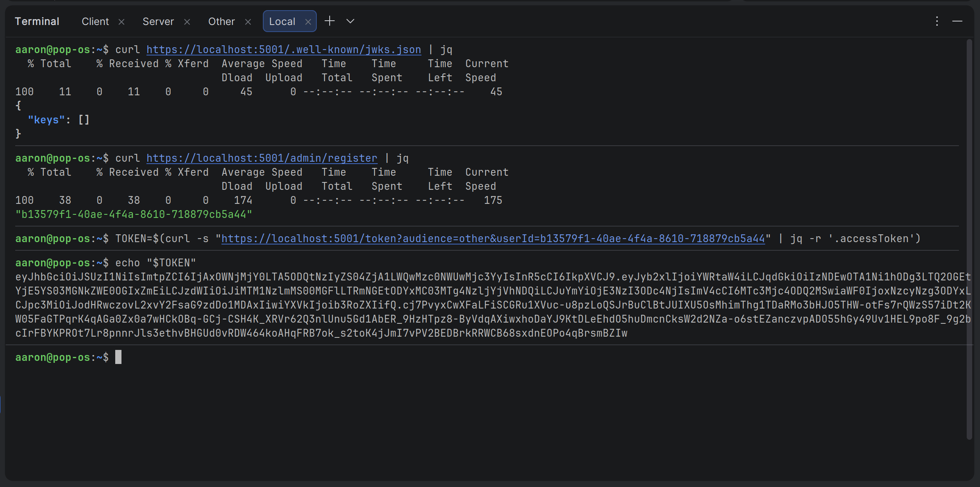Image resolution: width=980 pixels, height=487 pixels.
Task: Hide the Terminal tool window
Action: click(957, 21)
